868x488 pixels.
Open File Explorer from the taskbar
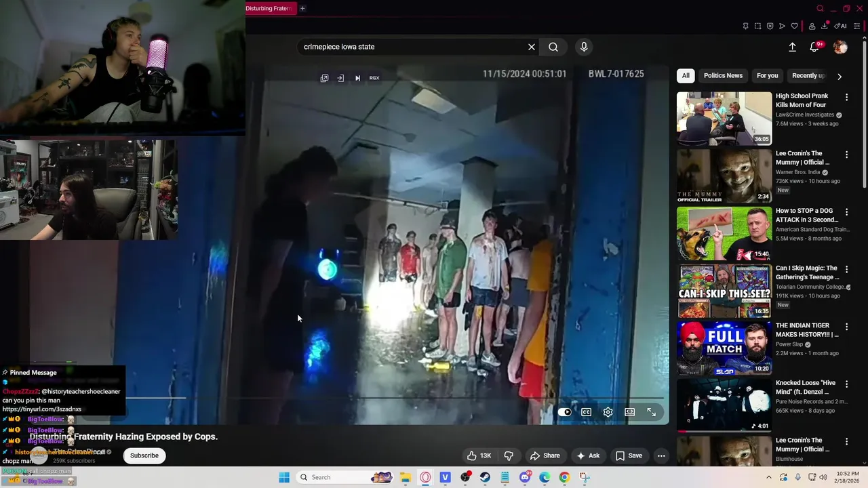(406, 477)
